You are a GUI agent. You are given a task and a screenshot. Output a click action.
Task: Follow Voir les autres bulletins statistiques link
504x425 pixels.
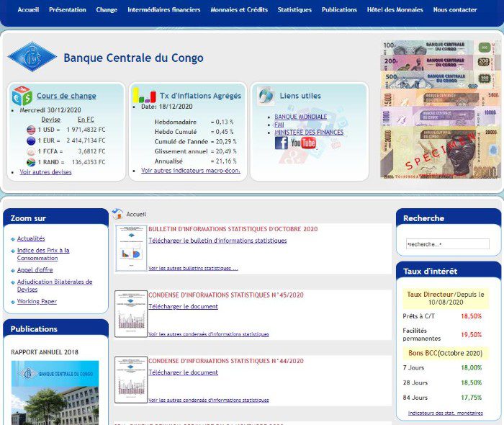(x=193, y=268)
